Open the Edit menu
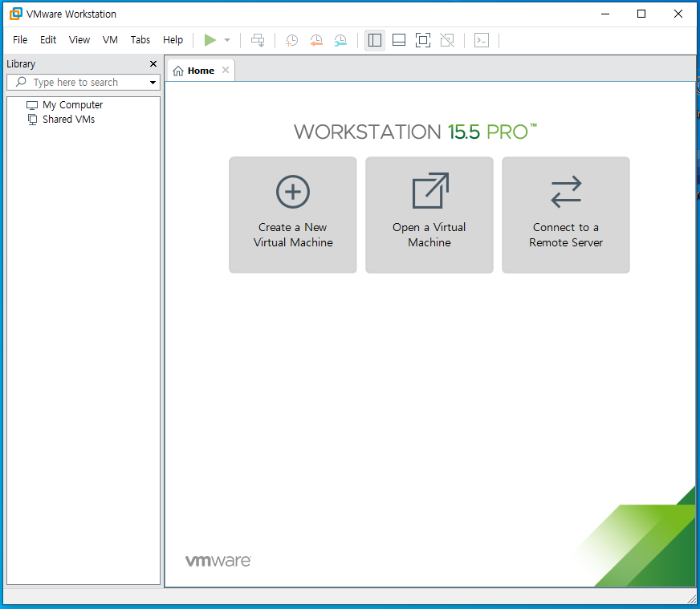This screenshot has height=609, width=700. [48, 39]
